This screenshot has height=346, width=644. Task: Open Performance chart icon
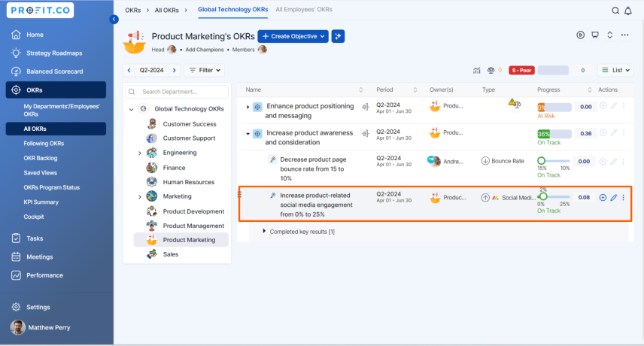(16, 275)
